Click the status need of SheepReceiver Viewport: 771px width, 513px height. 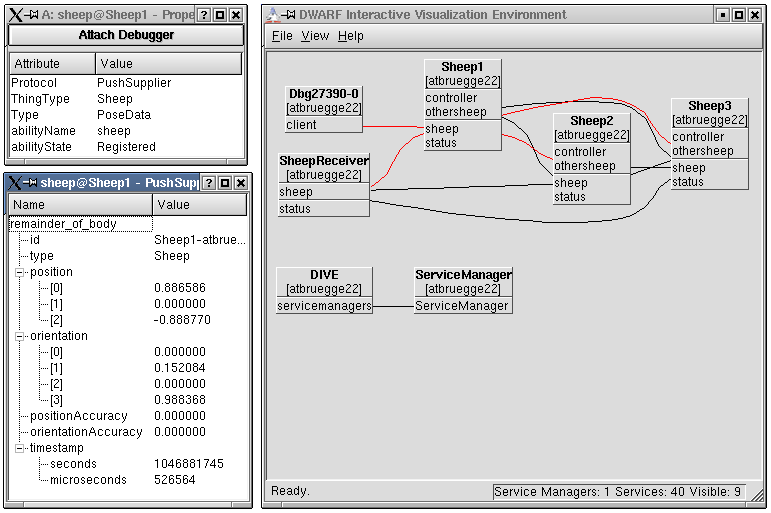324,209
